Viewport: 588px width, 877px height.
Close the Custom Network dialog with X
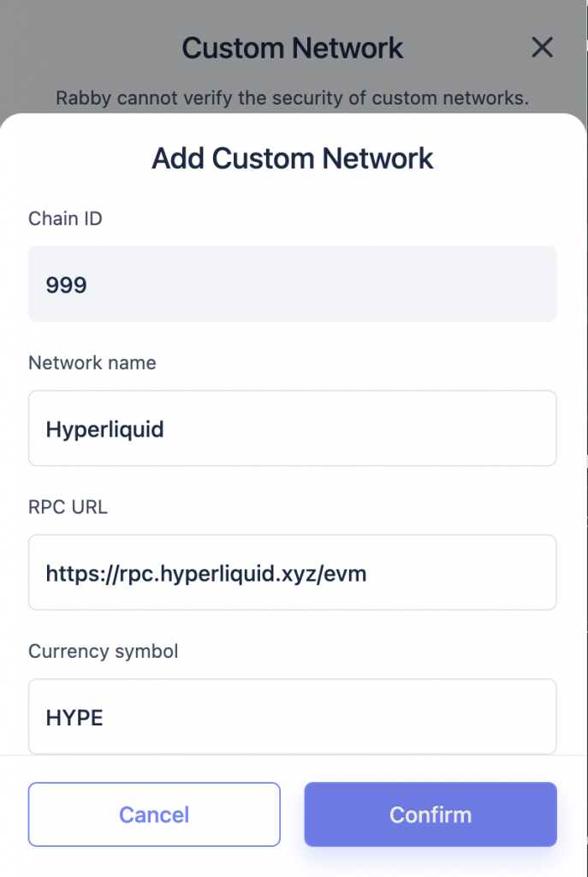(x=542, y=48)
